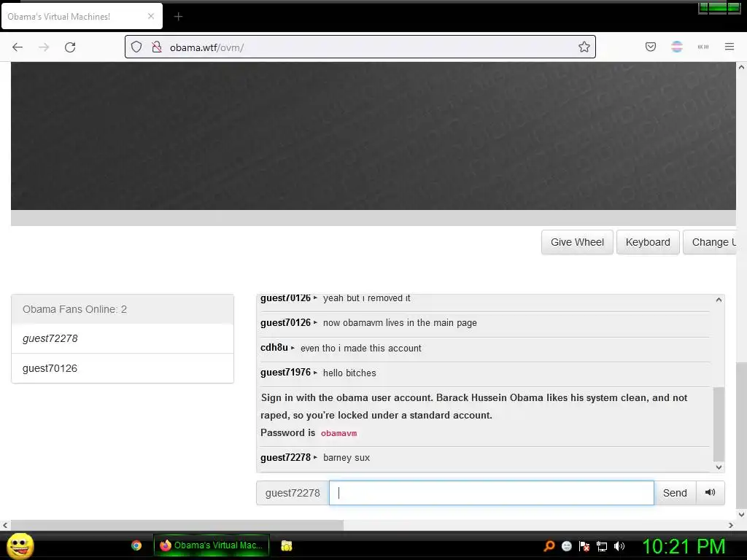
Task: Open the browser hamburger menu
Action: click(x=729, y=47)
